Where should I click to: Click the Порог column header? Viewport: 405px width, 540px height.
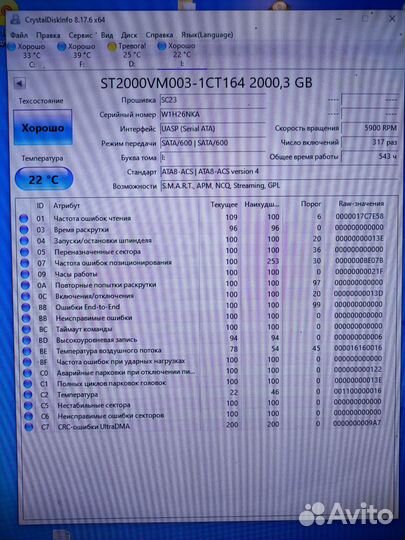[x=311, y=204]
